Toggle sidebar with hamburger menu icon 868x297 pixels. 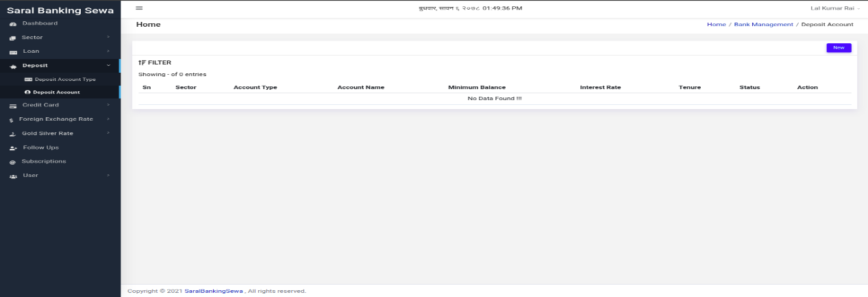click(139, 8)
